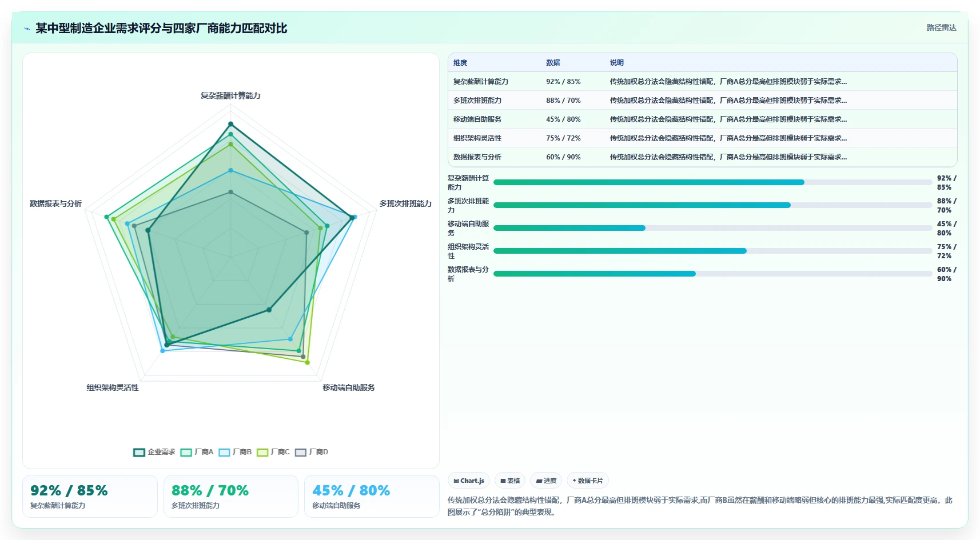Click the Chart.js tag
This screenshot has width=980, height=540.
pyautogui.click(x=469, y=481)
